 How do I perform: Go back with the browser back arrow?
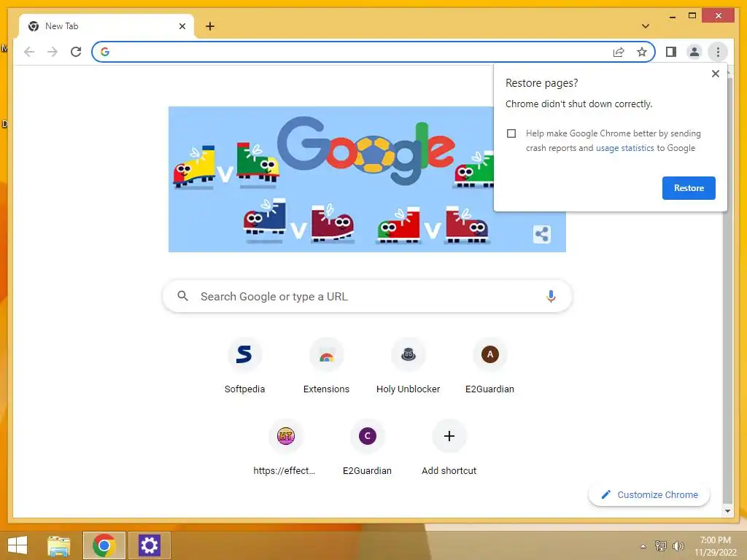point(29,52)
